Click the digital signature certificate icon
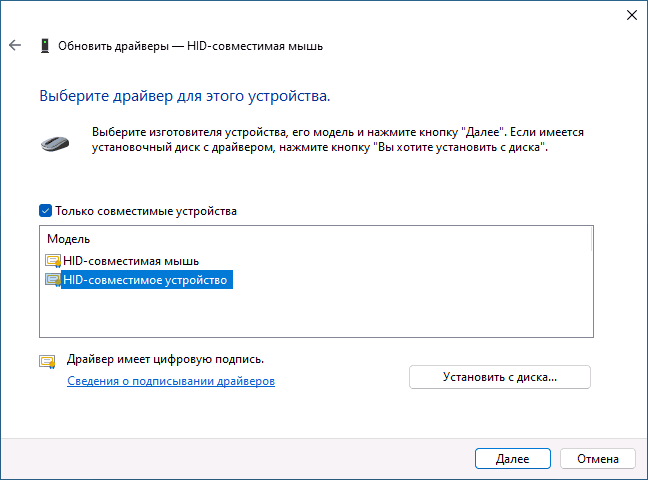This screenshot has width=648, height=480. pyautogui.click(x=47, y=362)
